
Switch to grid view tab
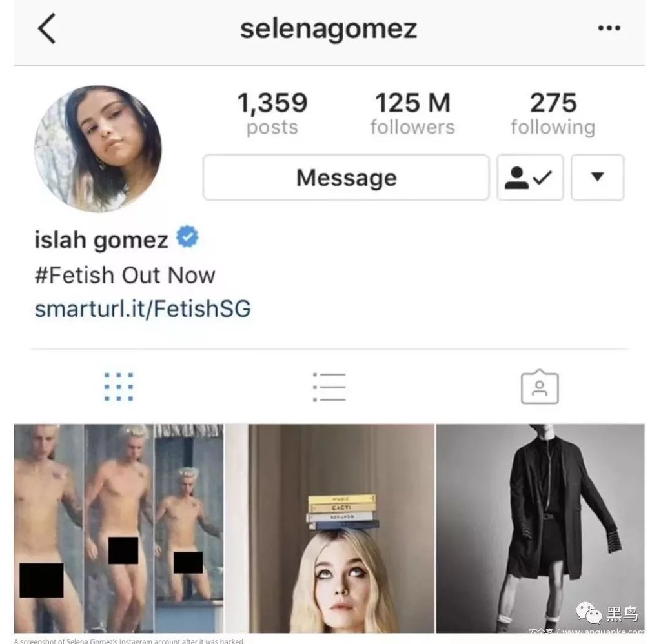click(119, 387)
